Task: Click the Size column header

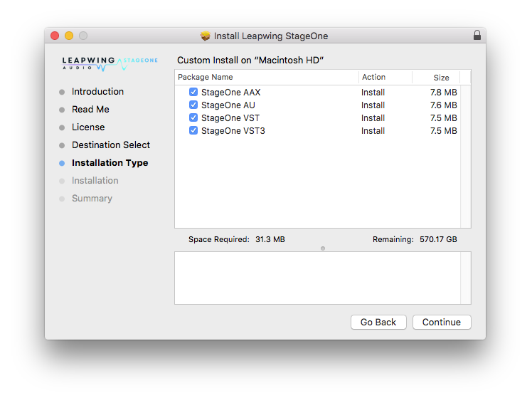Action: tap(436, 77)
